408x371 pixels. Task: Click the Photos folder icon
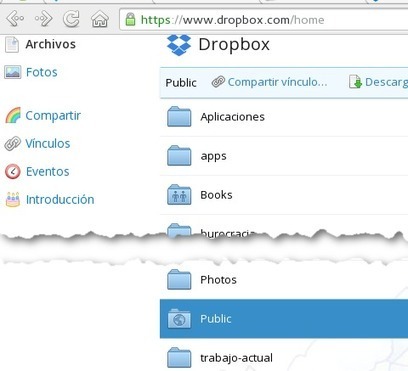tap(179, 280)
